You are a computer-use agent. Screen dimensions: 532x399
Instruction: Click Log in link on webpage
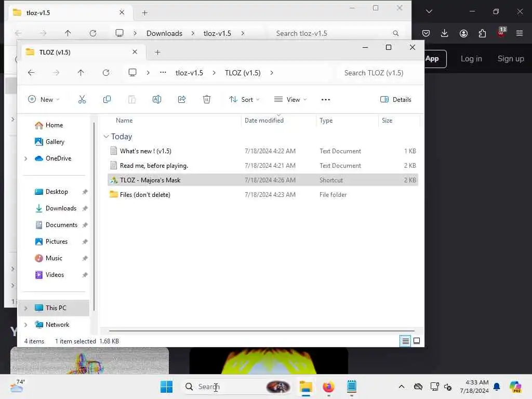pos(471,59)
